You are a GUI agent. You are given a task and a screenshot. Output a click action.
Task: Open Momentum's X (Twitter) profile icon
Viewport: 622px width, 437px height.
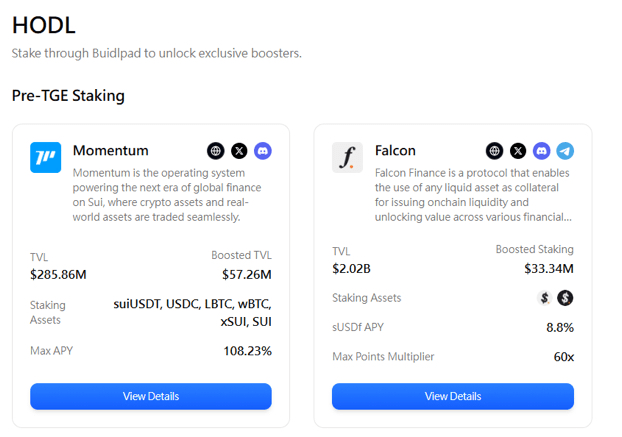(239, 151)
